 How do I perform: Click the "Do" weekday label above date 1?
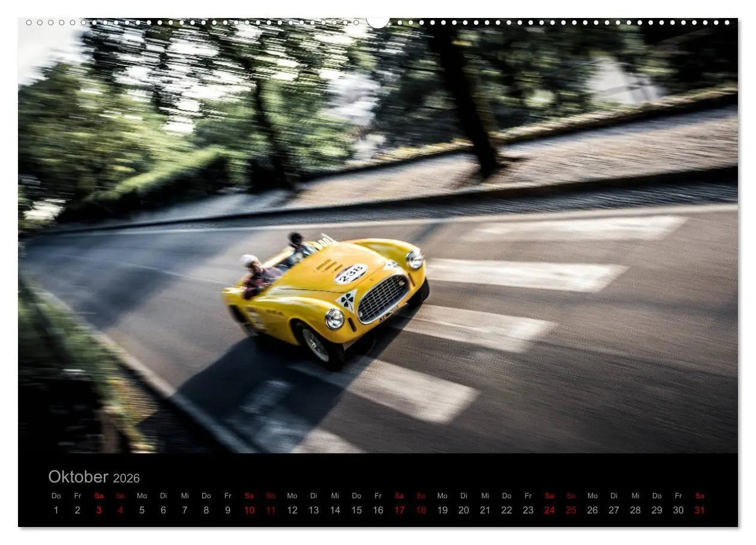coord(56,496)
